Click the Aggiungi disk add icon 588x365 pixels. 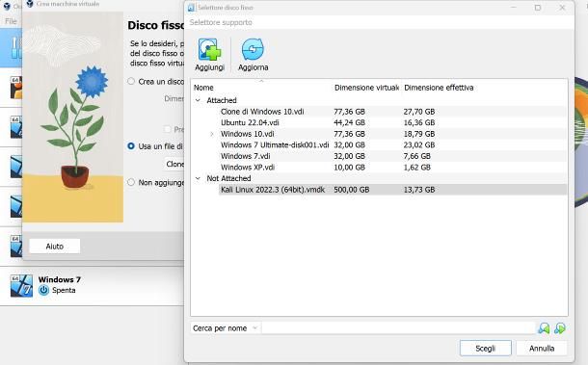click(209, 49)
